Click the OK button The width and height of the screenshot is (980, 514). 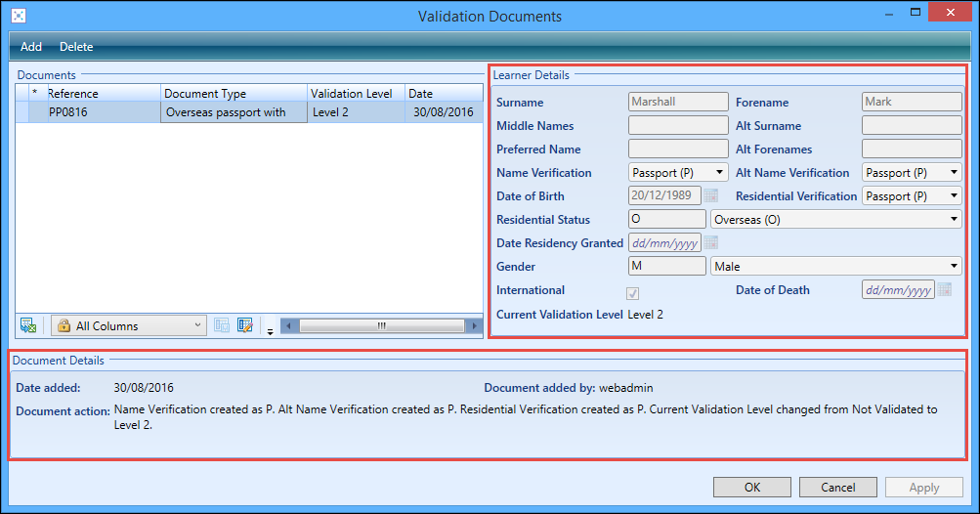tap(752, 487)
